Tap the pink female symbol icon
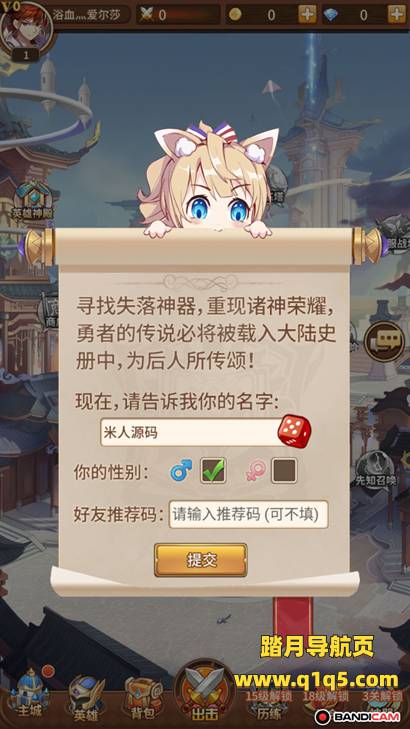This screenshot has height=729, width=410. 256,471
